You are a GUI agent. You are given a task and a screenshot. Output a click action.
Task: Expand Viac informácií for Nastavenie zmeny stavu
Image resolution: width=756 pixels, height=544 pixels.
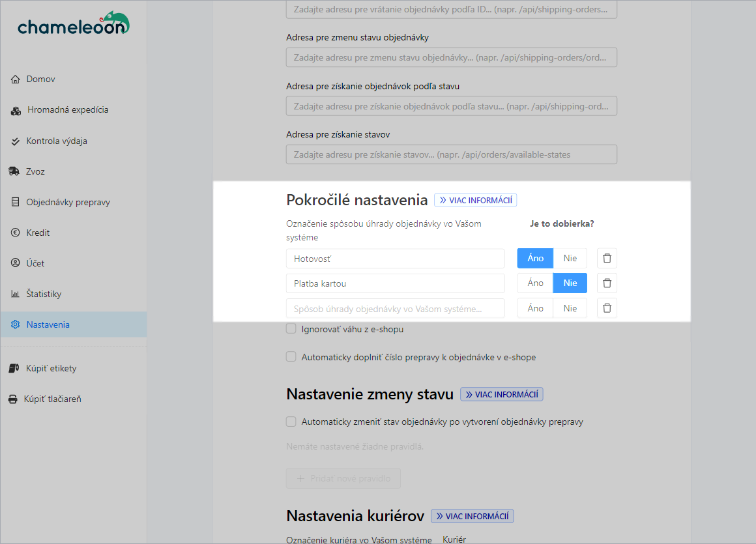[x=501, y=395]
